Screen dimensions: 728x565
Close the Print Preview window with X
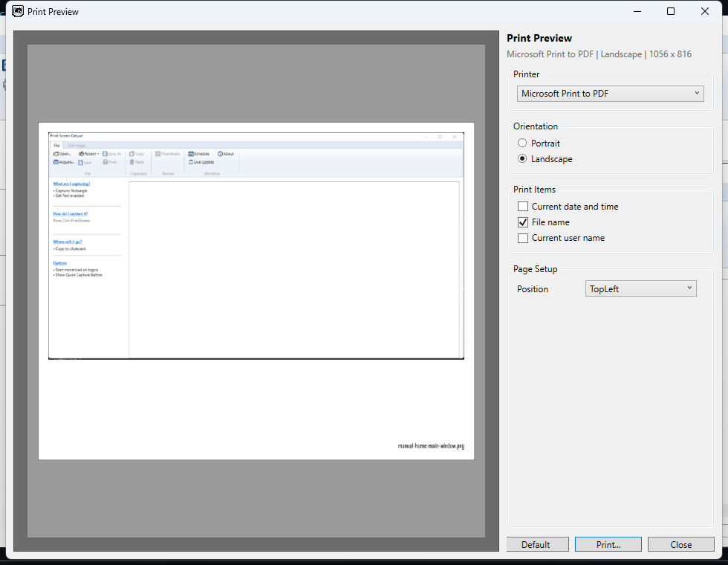(x=705, y=11)
